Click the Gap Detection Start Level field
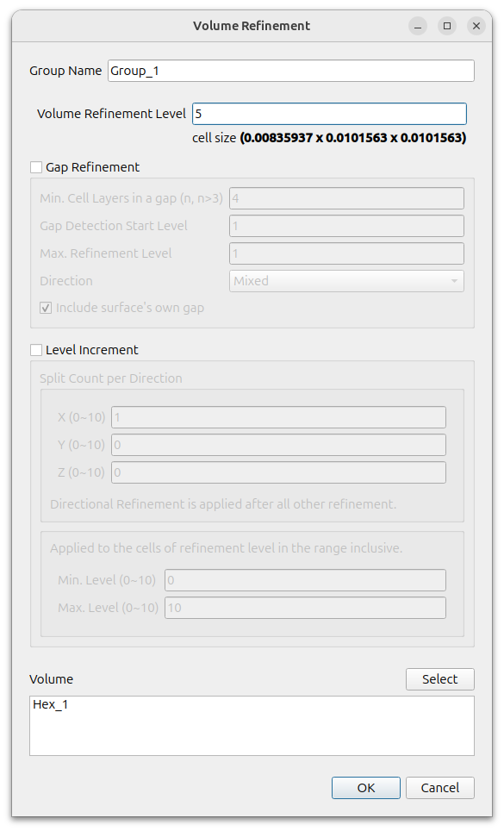The height and width of the screenshot is (831, 504). 346,226
